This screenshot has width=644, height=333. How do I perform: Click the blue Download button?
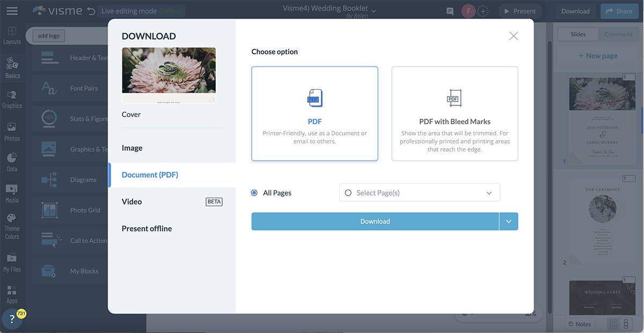[x=375, y=221]
